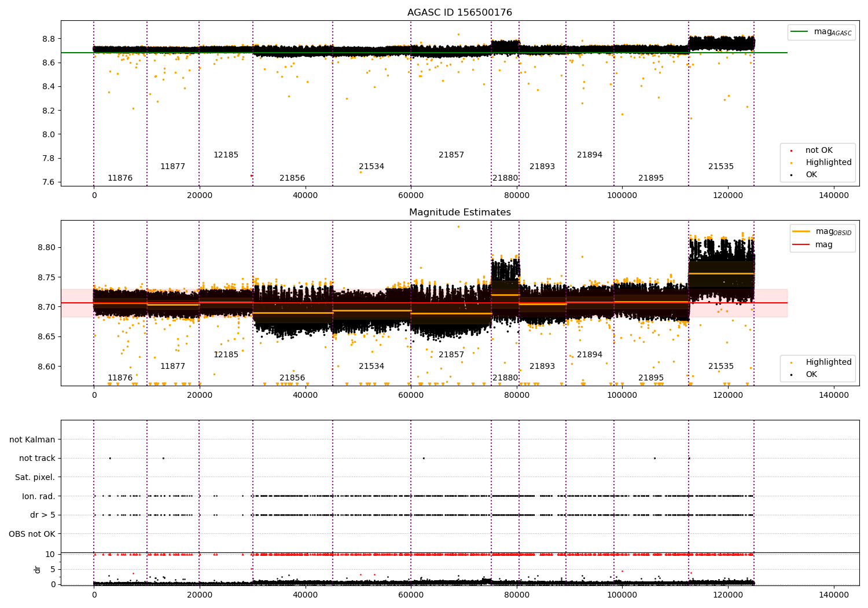Image resolution: width=868 pixels, height=608 pixels.
Task: Select the mag OBSID legend entry
Action: (x=822, y=232)
